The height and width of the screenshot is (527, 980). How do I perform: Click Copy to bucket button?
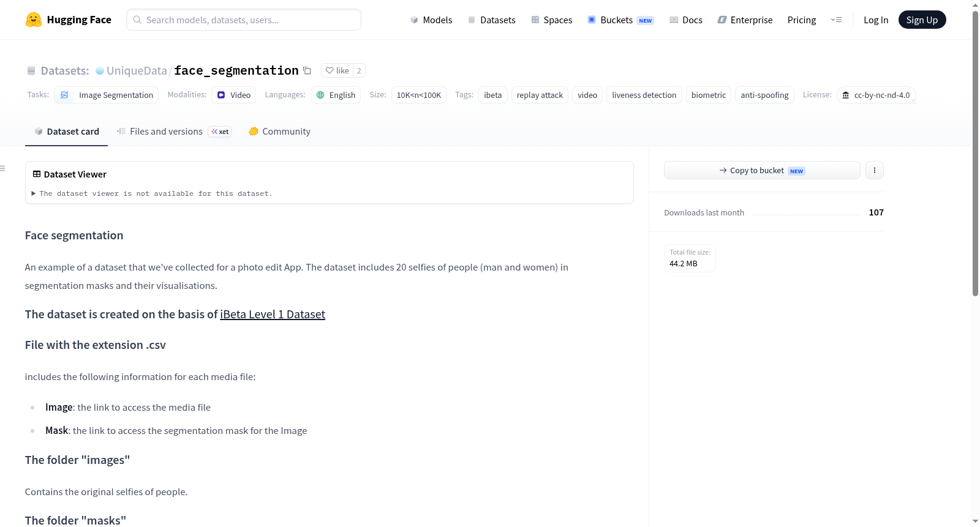pyautogui.click(x=762, y=170)
